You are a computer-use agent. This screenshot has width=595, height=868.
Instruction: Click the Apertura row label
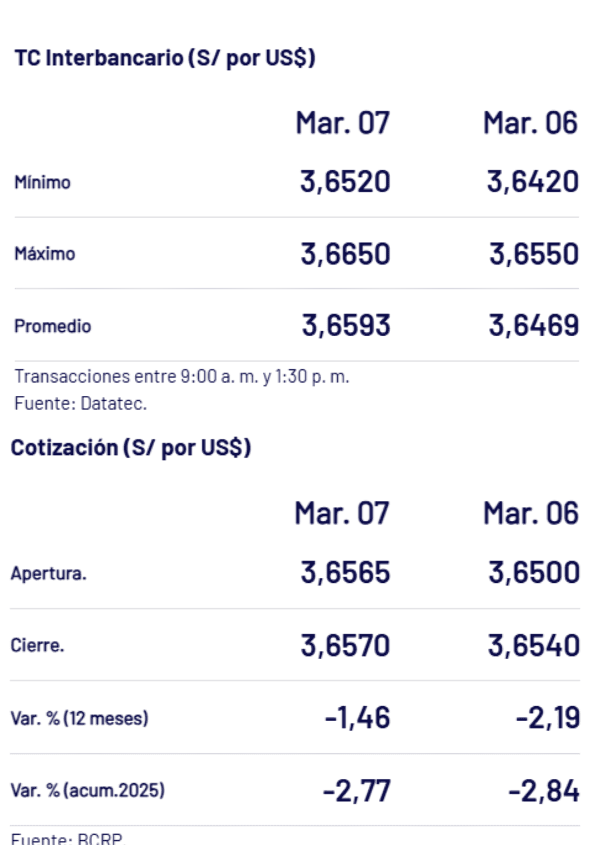(49, 573)
